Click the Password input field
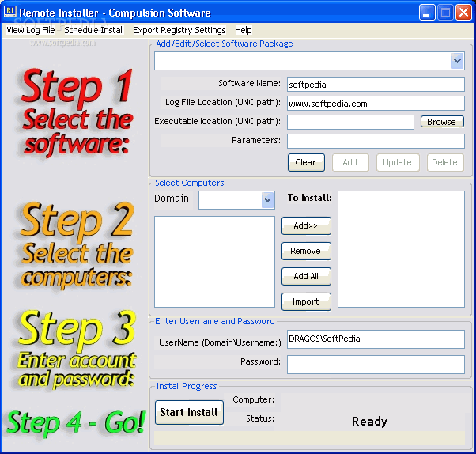Screen dimensions: 476x454 [x=376, y=365]
